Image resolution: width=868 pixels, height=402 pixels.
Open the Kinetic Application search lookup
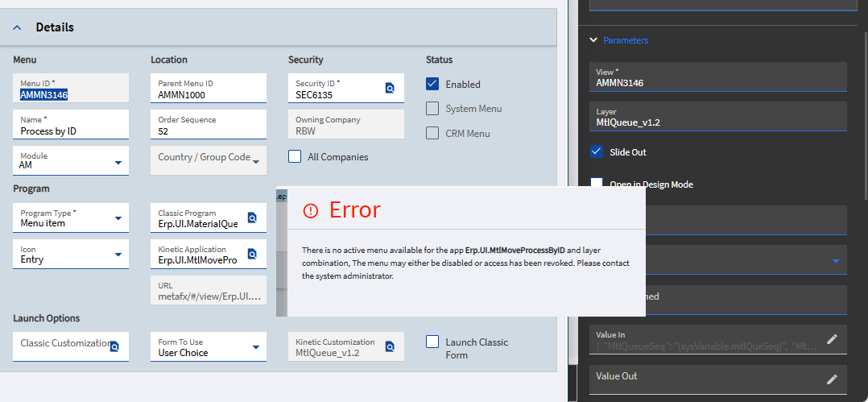click(252, 254)
